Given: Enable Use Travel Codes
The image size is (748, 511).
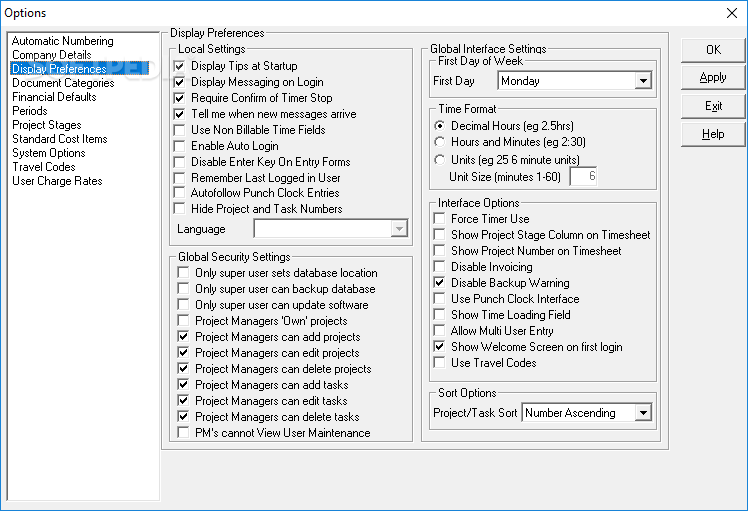Looking at the screenshot, I should click(x=439, y=363).
